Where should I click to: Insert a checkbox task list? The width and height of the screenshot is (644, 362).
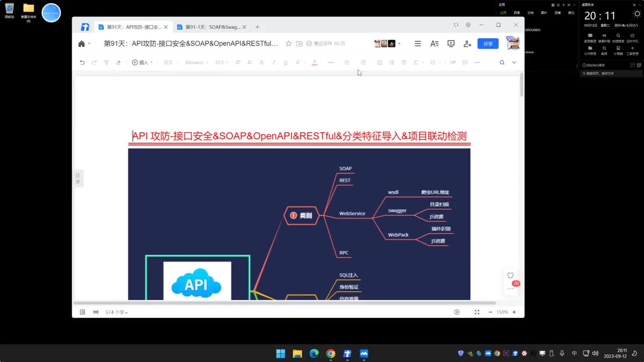coord(380,62)
